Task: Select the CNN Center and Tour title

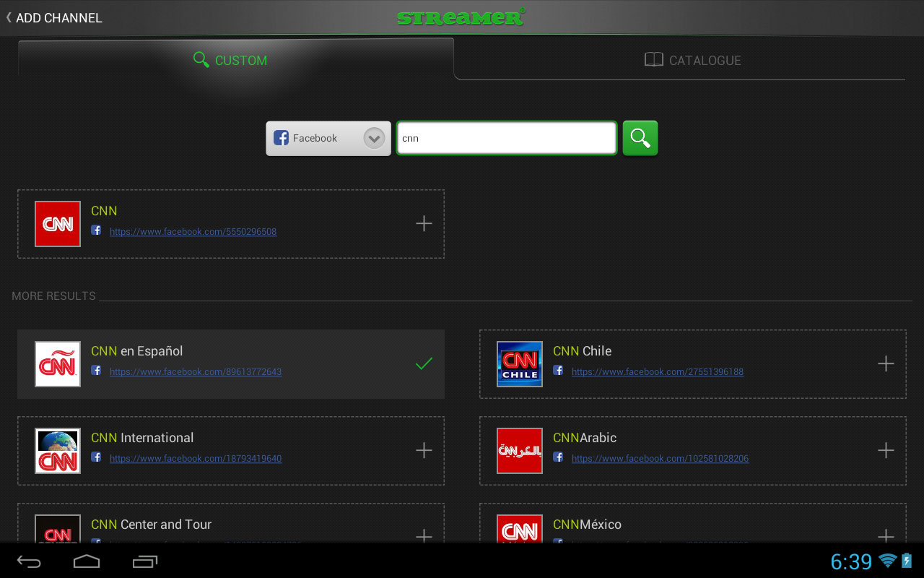Action: (x=151, y=525)
